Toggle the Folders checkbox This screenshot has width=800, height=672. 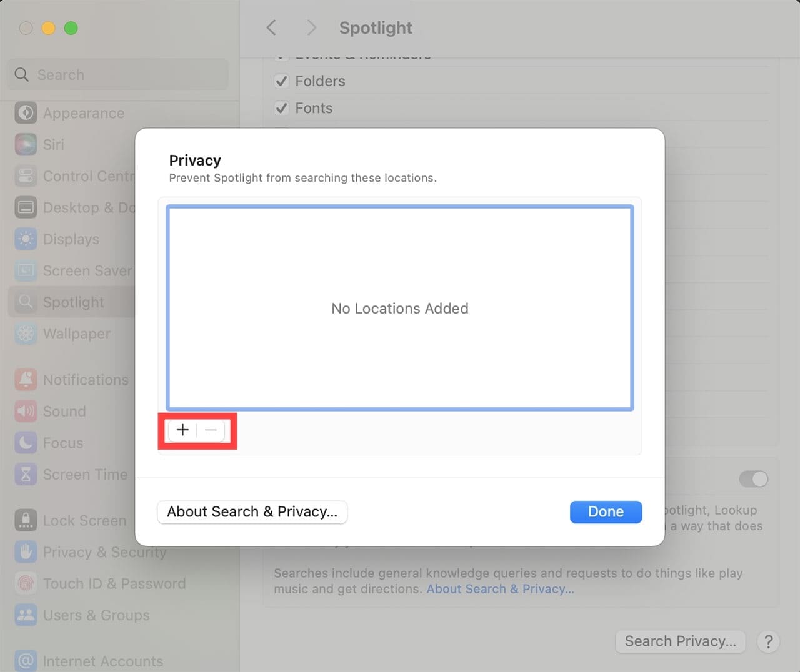[x=282, y=81]
